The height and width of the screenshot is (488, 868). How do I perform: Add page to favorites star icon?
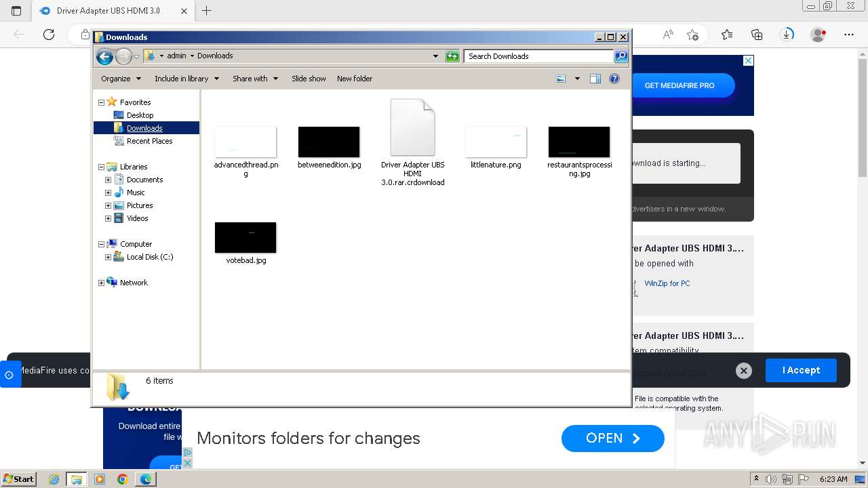(x=692, y=34)
